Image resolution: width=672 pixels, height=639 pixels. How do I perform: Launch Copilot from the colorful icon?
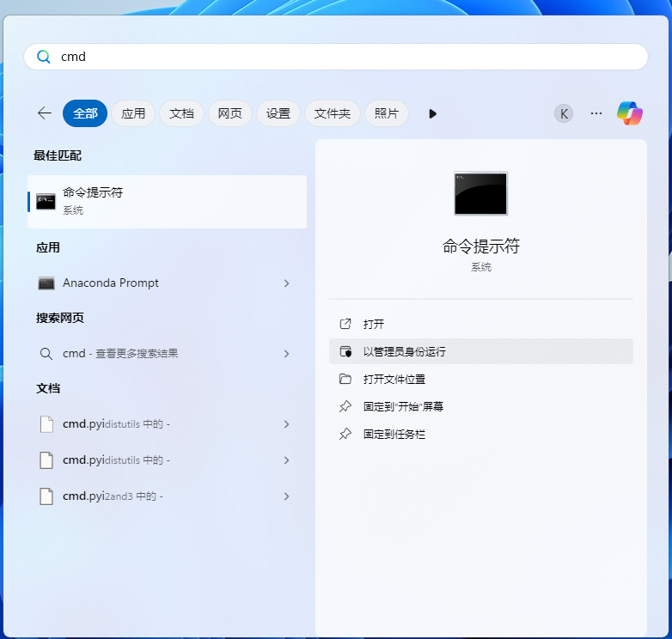[630, 113]
